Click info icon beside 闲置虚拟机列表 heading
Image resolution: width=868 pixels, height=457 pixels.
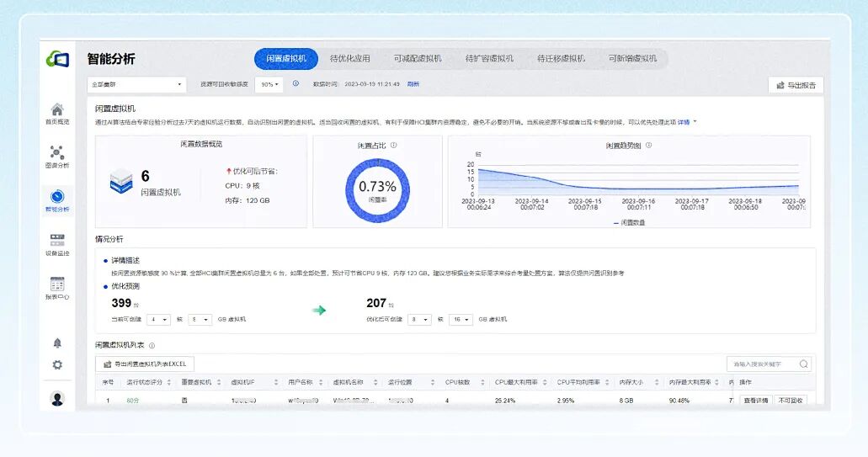[x=152, y=346]
